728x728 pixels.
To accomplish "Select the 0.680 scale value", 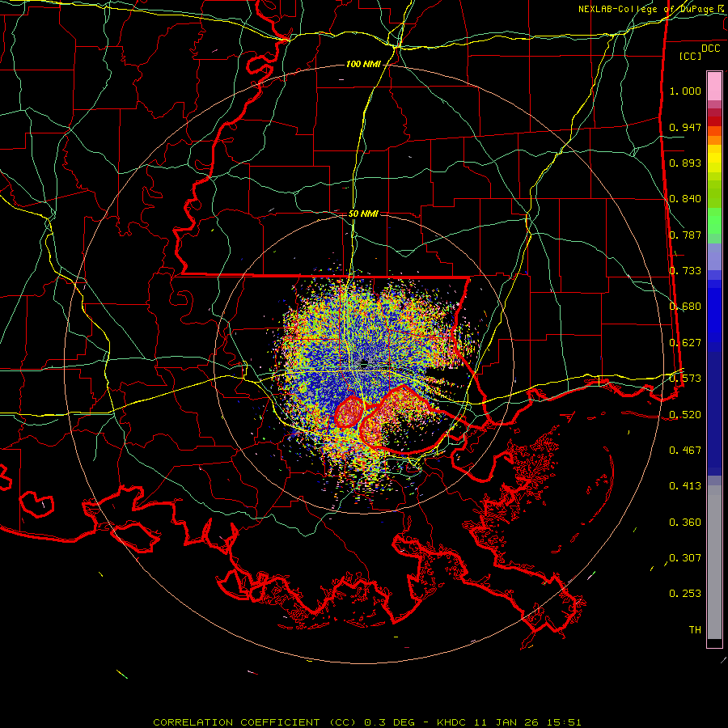I will coord(685,307).
